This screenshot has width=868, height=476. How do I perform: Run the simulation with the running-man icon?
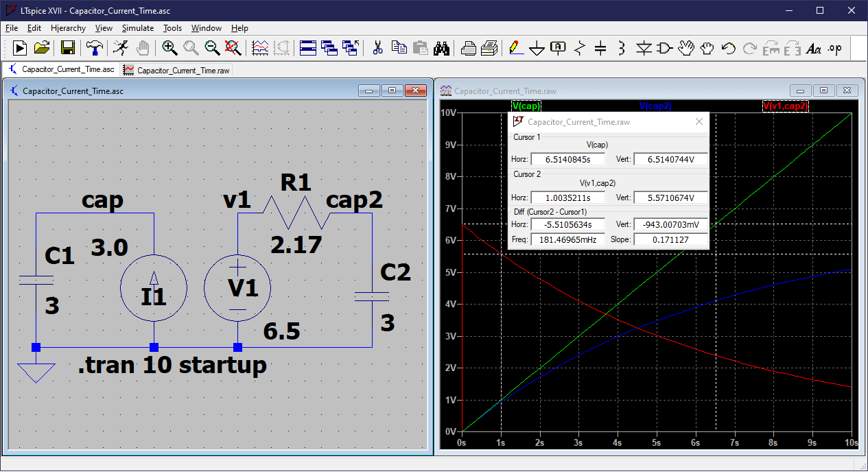point(120,48)
